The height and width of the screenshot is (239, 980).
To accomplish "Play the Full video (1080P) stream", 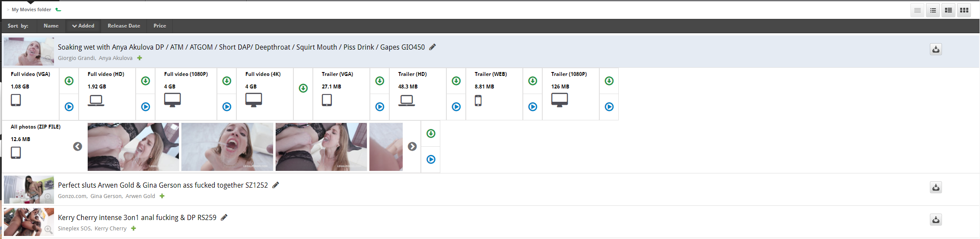I will [227, 107].
